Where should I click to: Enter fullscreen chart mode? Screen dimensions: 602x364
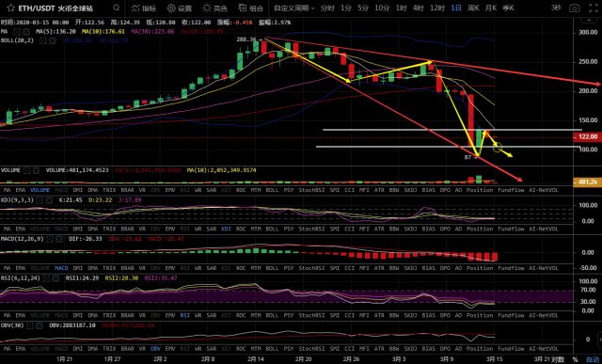[x=594, y=8]
